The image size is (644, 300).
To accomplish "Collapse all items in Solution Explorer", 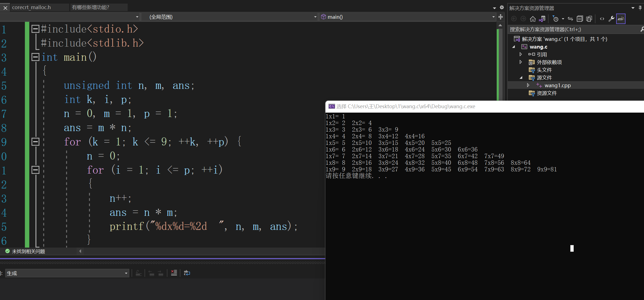I will pyautogui.click(x=580, y=19).
